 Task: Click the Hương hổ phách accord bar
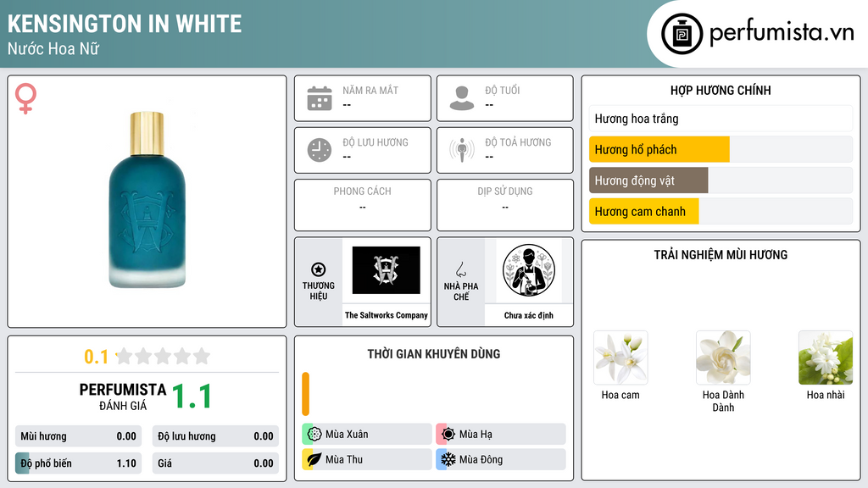tap(721, 149)
